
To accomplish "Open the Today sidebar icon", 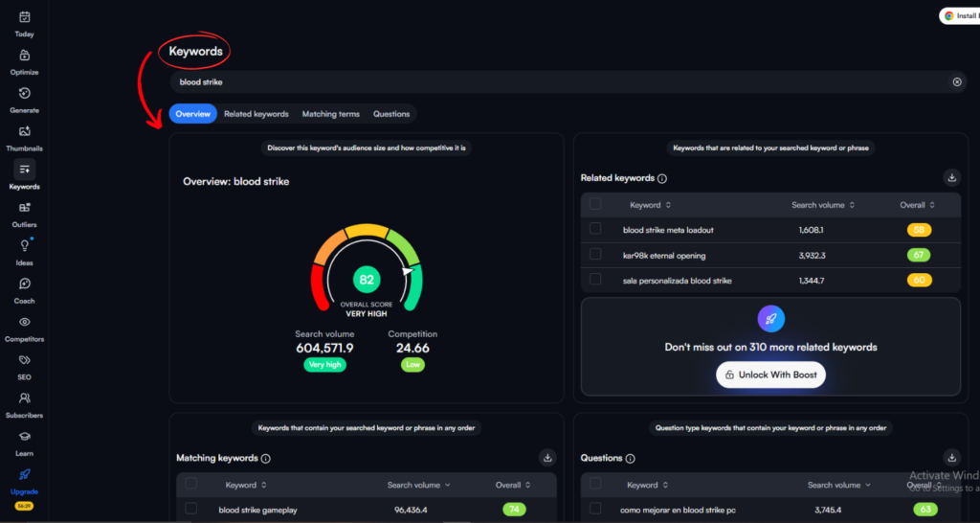I will pos(24,17).
